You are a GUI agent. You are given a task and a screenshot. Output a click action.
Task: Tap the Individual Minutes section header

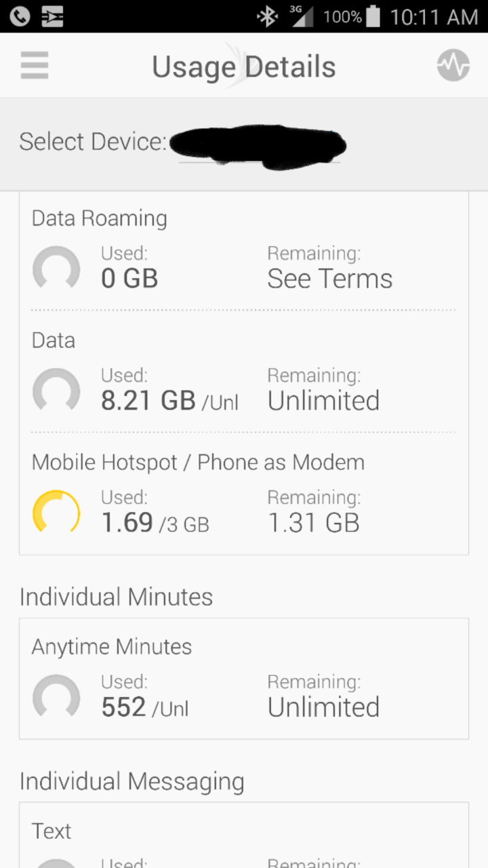pyautogui.click(x=116, y=597)
